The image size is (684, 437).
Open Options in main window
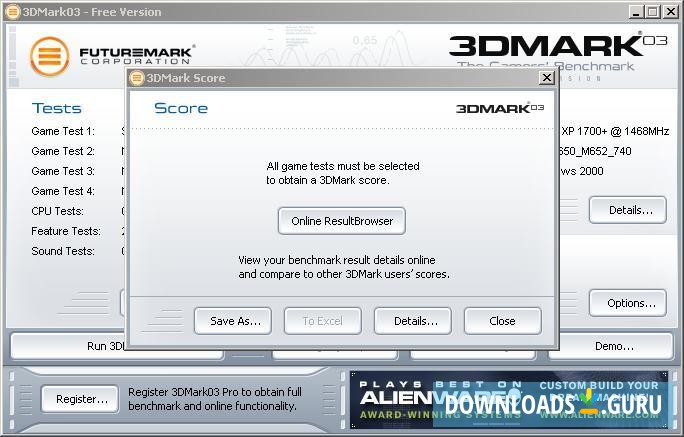click(628, 303)
